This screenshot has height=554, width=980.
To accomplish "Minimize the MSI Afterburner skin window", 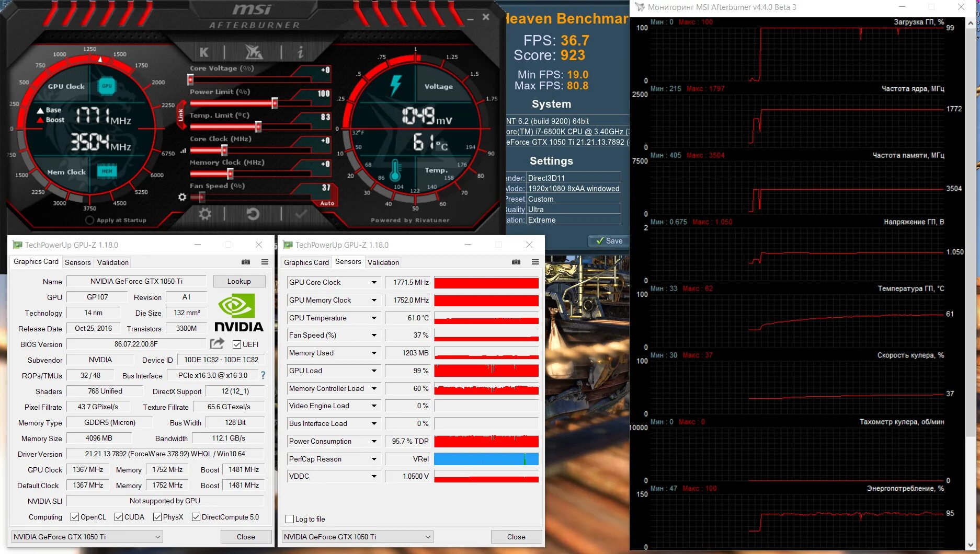I will coord(471,19).
